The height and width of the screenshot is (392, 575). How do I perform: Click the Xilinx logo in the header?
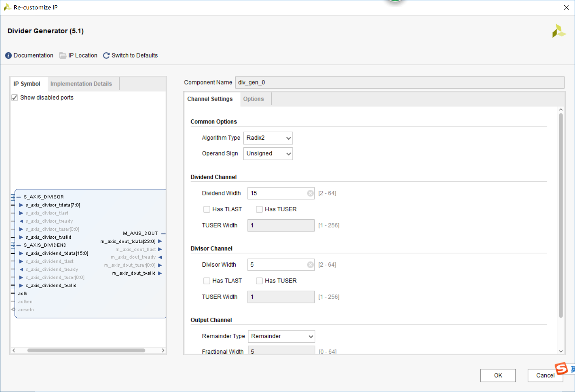559,31
